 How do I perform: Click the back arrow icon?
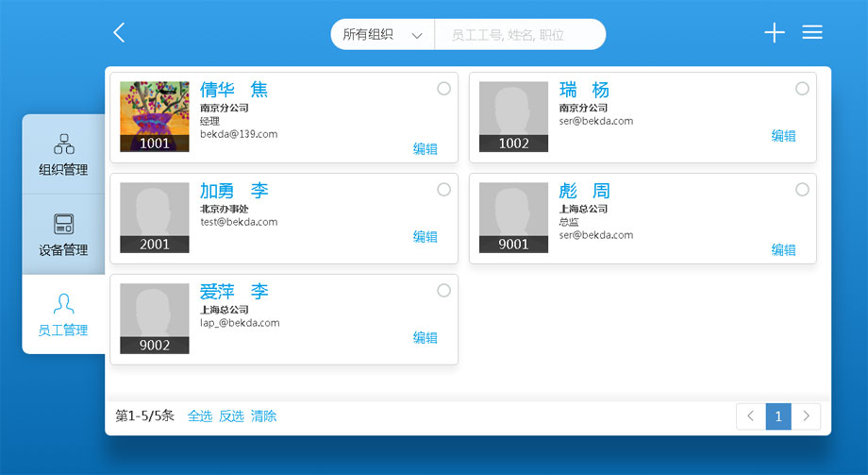[119, 33]
